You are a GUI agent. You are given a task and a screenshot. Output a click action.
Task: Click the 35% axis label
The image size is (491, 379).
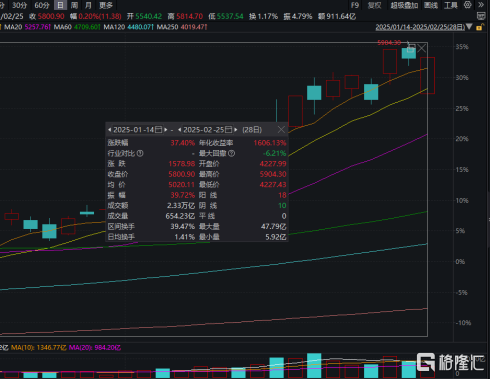click(x=462, y=47)
